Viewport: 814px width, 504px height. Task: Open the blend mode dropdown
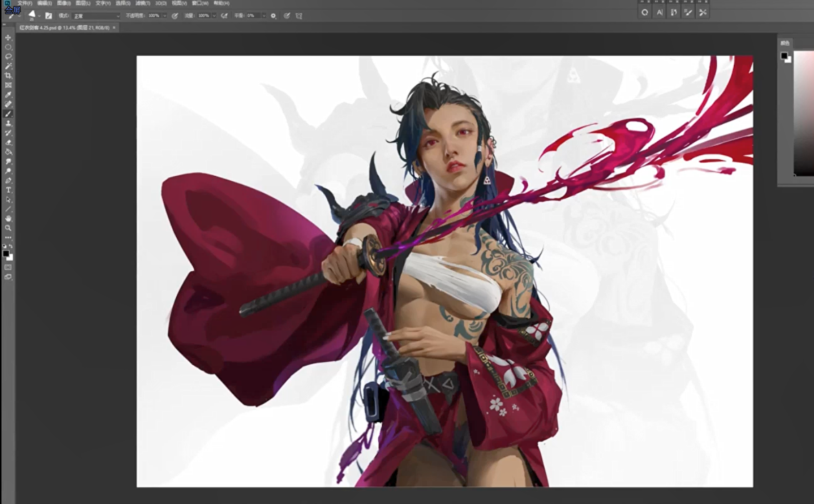[x=96, y=16]
